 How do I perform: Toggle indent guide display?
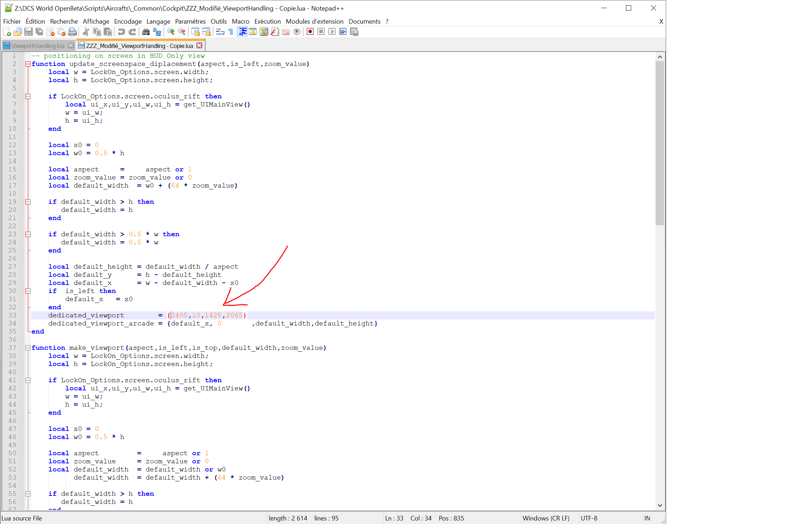(242, 32)
